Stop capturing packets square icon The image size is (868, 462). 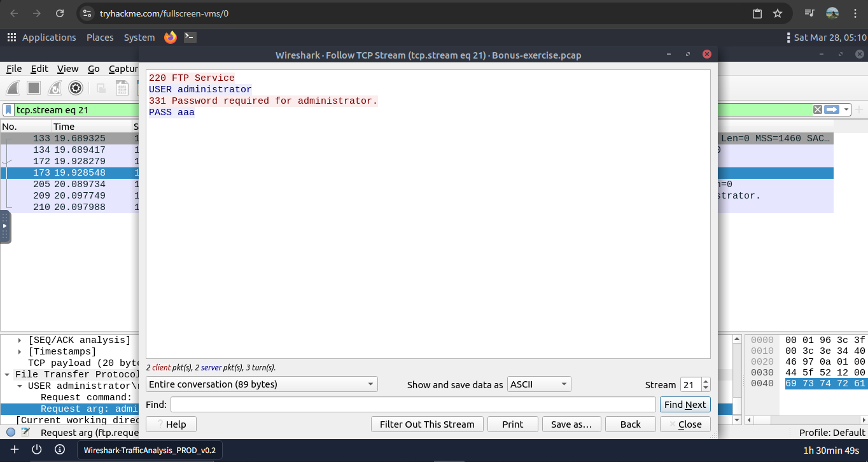34,88
